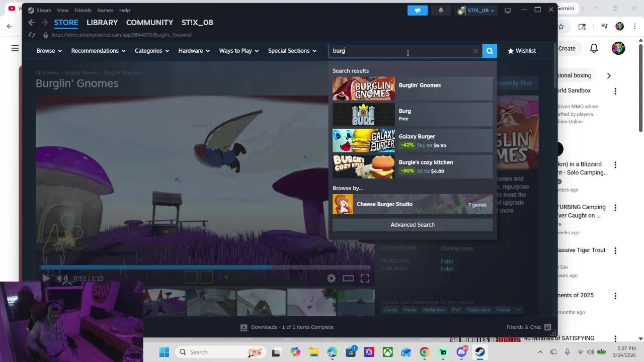The image size is (644, 362).
Task: Expand the Categories dropdown
Action: pyautogui.click(x=152, y=51)
